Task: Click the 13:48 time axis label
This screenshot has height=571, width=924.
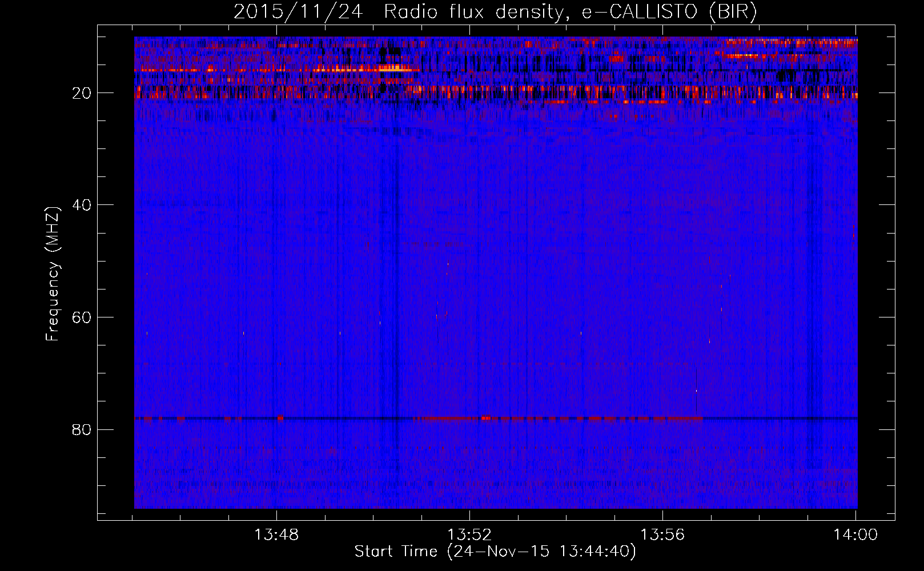Action: point(276,535)
